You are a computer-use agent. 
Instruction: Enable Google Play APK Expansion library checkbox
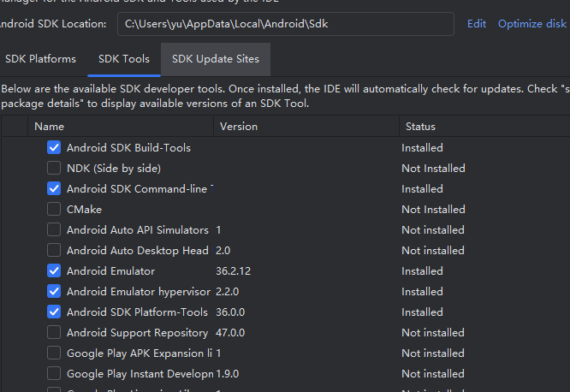click(54, 353)
